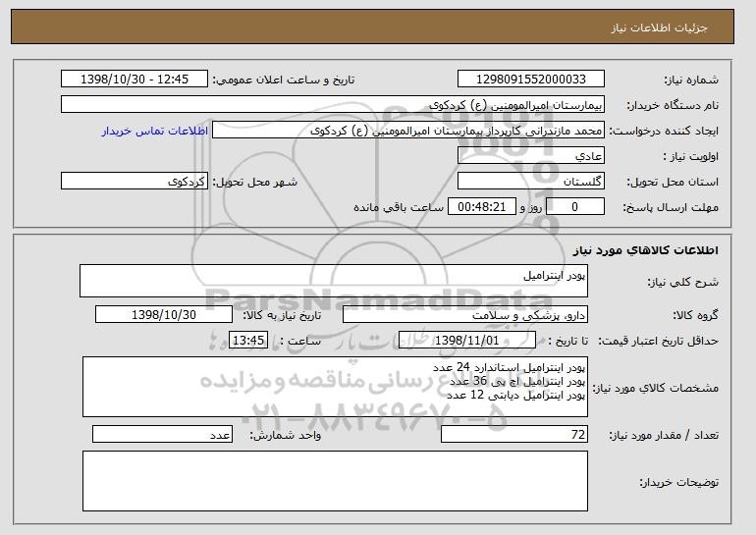Click the delivery province field گلستان

tap(531, 182)
